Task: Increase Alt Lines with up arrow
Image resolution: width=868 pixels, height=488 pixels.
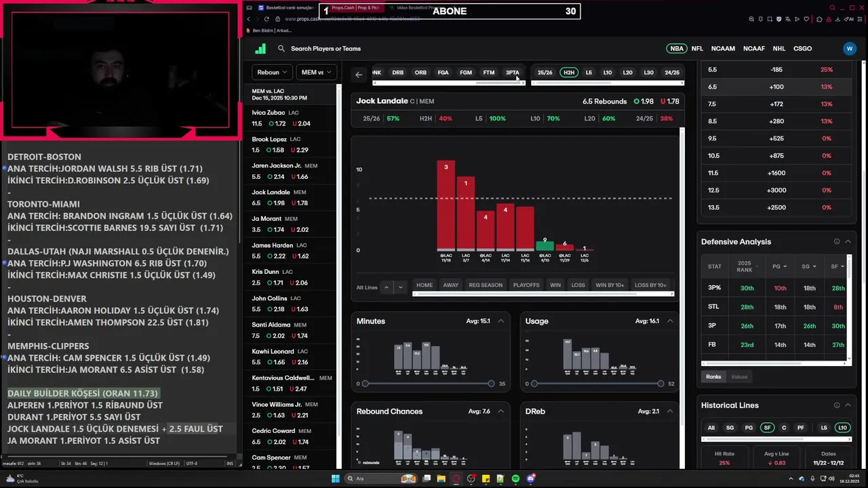Action: pos(387,287)
